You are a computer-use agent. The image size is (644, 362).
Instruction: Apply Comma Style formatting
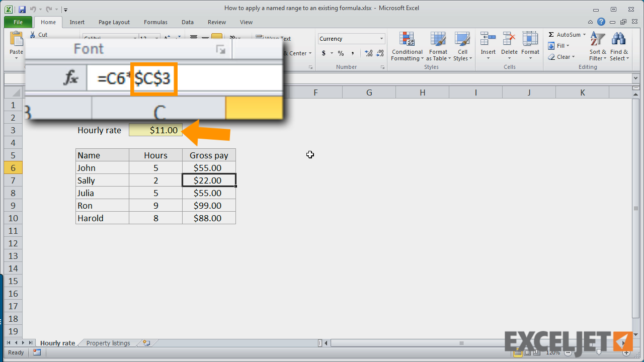(x=353, y=53)
